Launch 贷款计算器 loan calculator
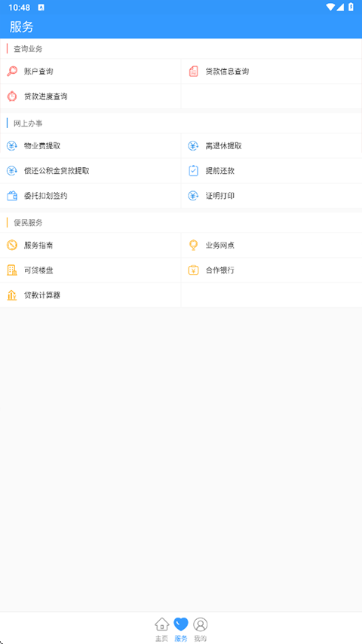 tap(90, 295)
